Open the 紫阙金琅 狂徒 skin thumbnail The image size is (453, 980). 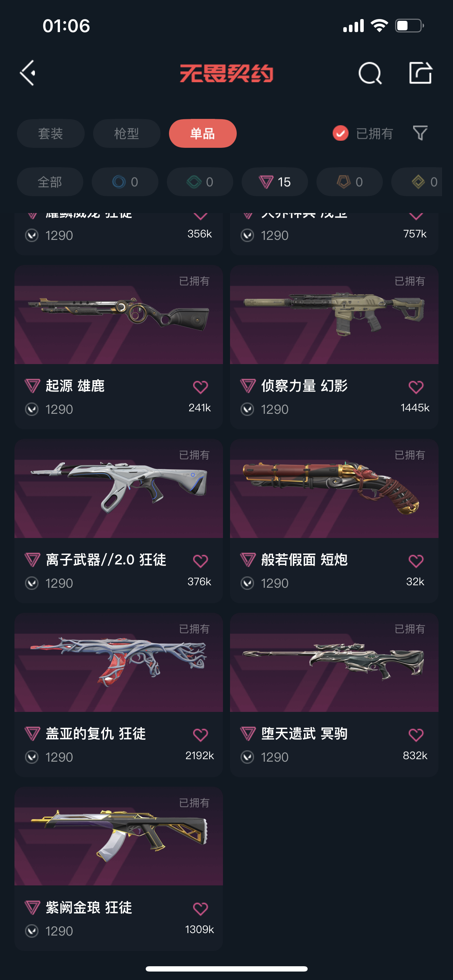(119, 836)
